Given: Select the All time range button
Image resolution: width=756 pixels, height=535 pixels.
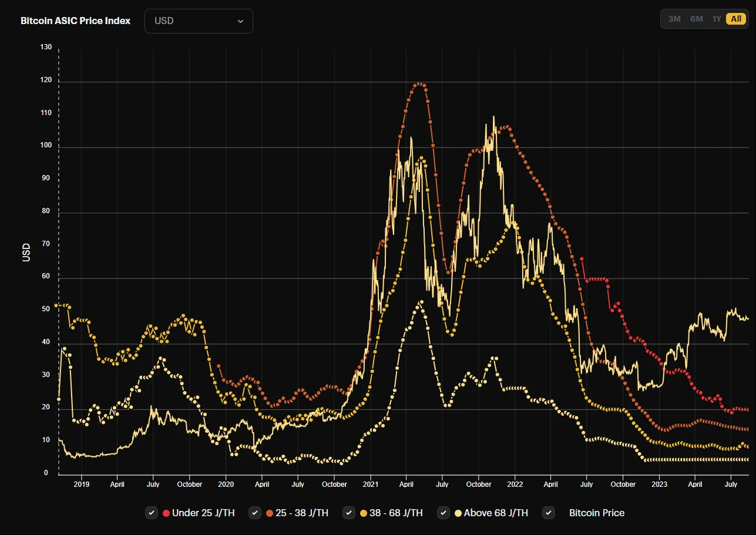Looking at the screenshot, I should coord(735,18).
